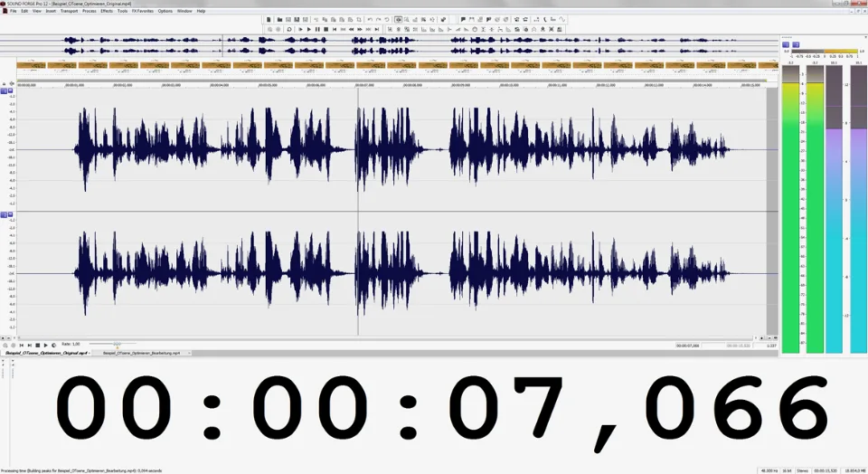This screenshot has width=868, height=474.
Task: Toggle the Loop playback button
Action: [x=289, y=29]
